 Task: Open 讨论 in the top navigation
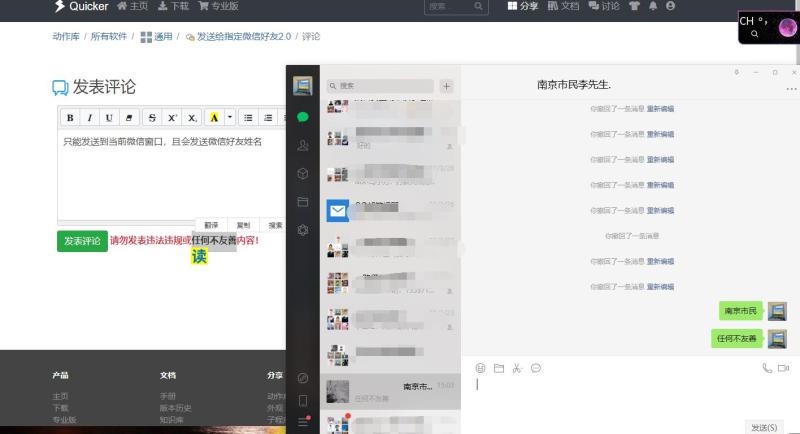[x=604, y=6]
